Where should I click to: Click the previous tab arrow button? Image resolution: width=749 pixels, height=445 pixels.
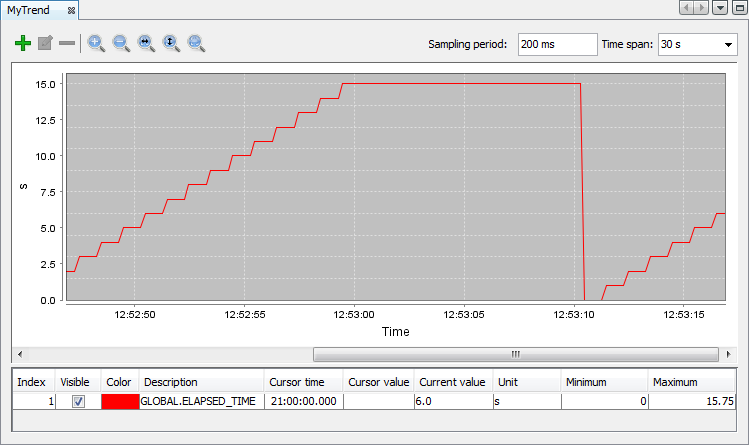pyautogui.click(x=687, y=8)
